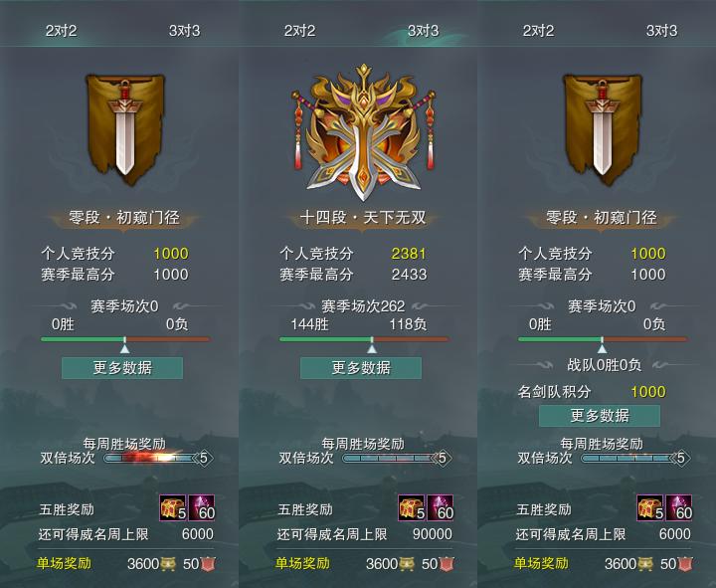Image resolution: width=716 pixels, height=588 pixels.
Task: Click treasure chest icon in the 名剑队积分 panel
Action: click(650, 507)
